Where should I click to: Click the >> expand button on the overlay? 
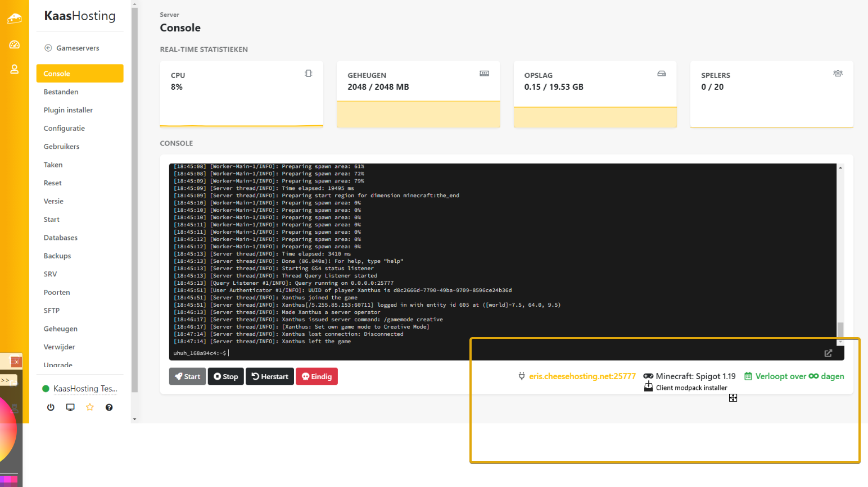pyautogui.click(x=5, y=381)
